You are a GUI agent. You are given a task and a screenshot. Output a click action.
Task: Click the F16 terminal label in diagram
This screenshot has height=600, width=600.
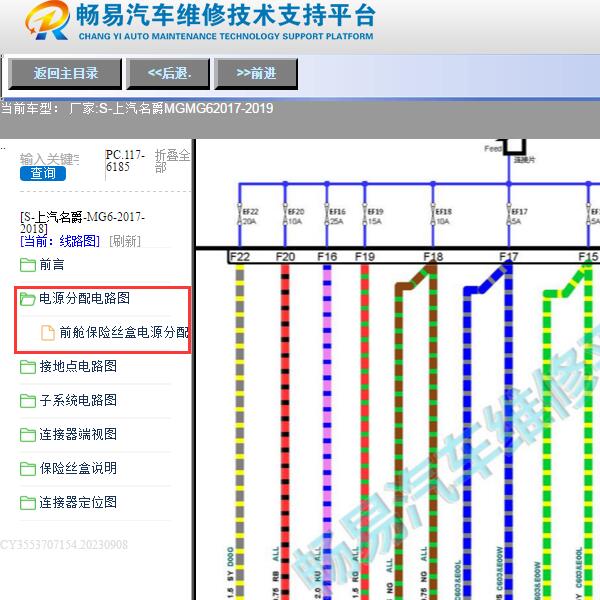click(327, 257)
